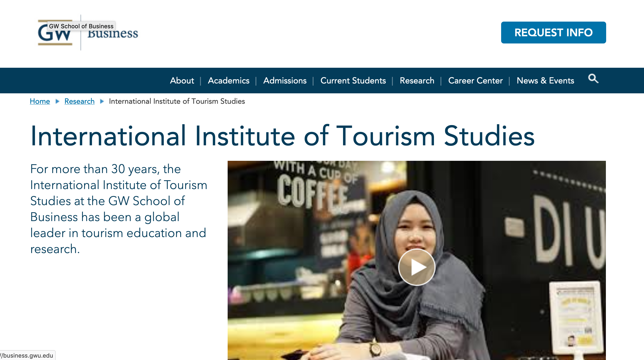This screenshot has width=644, height=360.
Task: Open the Admissions menu
Action: point(285,81)
